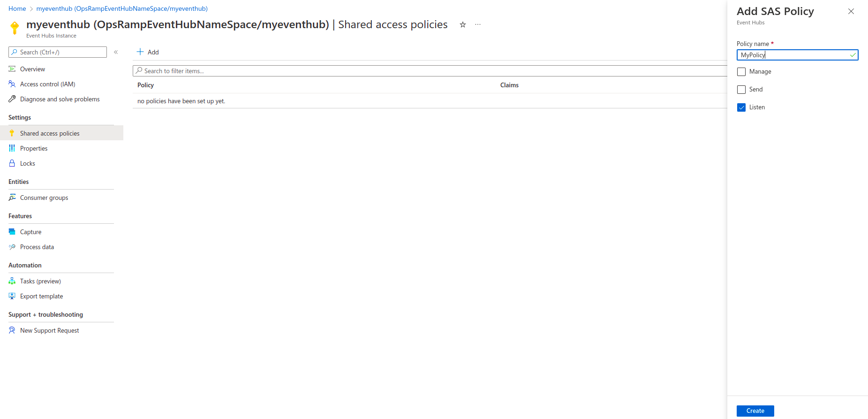Image resolution: width=868 pixels, height=419 pixels.
Task: Open Properties menu item
Action: tap(61, 148)
